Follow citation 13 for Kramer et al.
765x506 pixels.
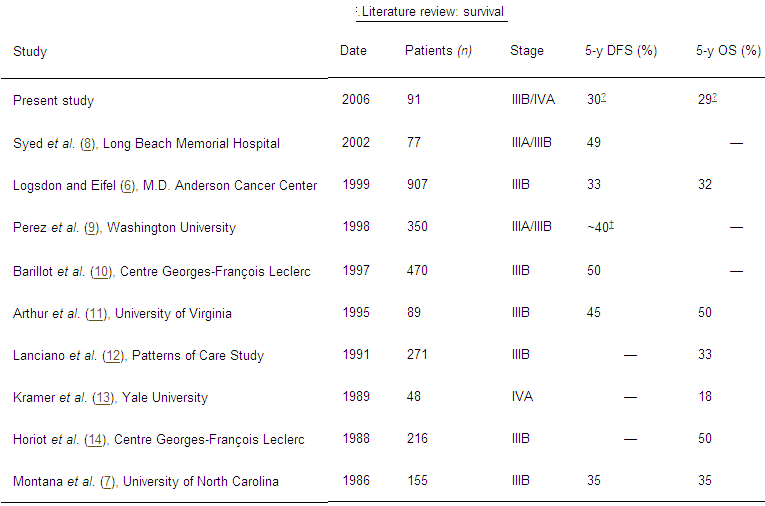[x=103, y=397]
